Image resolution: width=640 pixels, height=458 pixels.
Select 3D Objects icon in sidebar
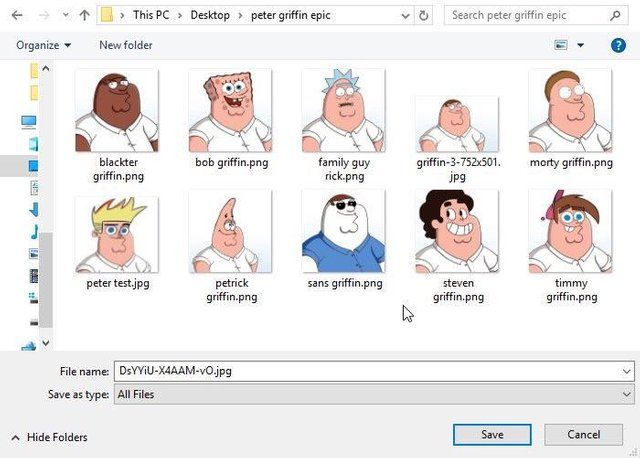(x=33, y=144)
